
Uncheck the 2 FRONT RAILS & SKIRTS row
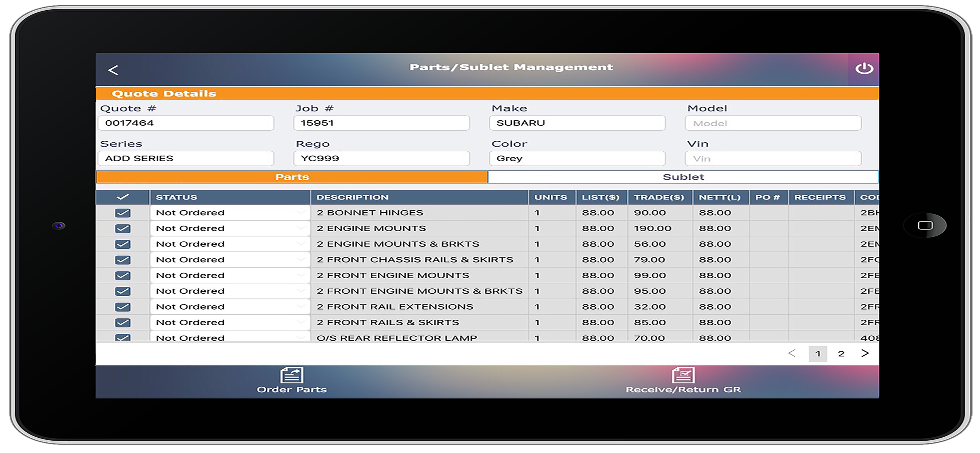(122, 323)
